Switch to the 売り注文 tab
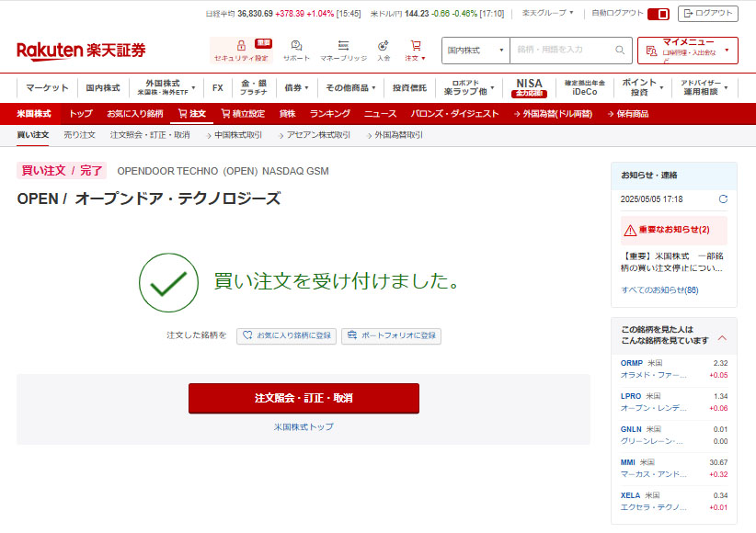This screenshot has height=533, width=756. (x=79, y=135)
